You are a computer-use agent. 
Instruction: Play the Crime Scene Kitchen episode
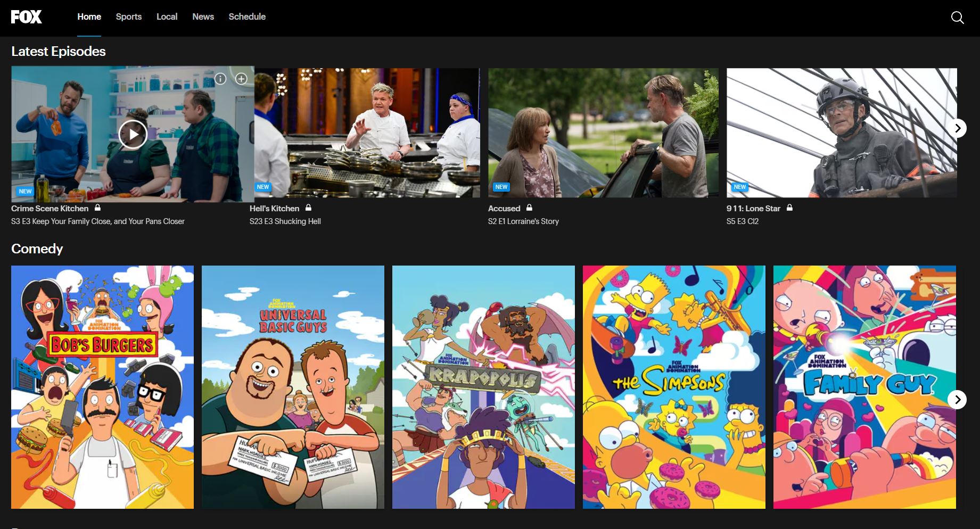point(133,134)
